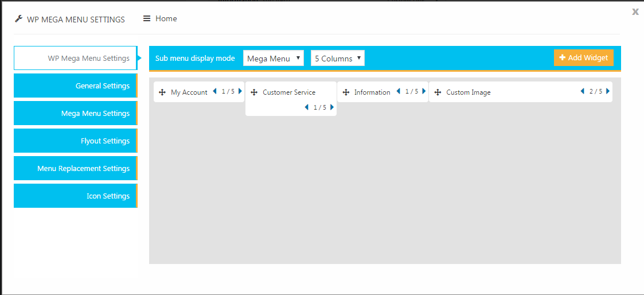
Task: Close the settings dialog with the X
Action: click(635, 12)
